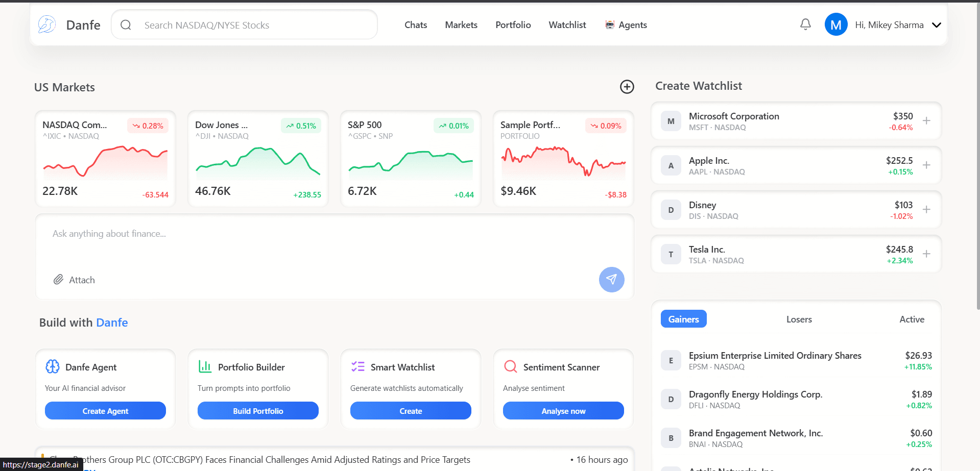This screenshot has width=980, height=471.
Task: Click the Mikey Sharma profile avatar
Action: [836, 24]
